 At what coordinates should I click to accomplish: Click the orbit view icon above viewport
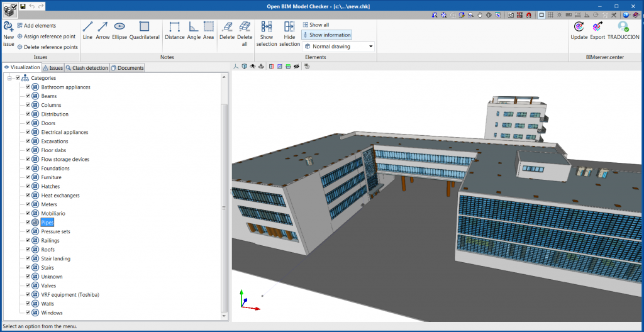tap(253, 67)
